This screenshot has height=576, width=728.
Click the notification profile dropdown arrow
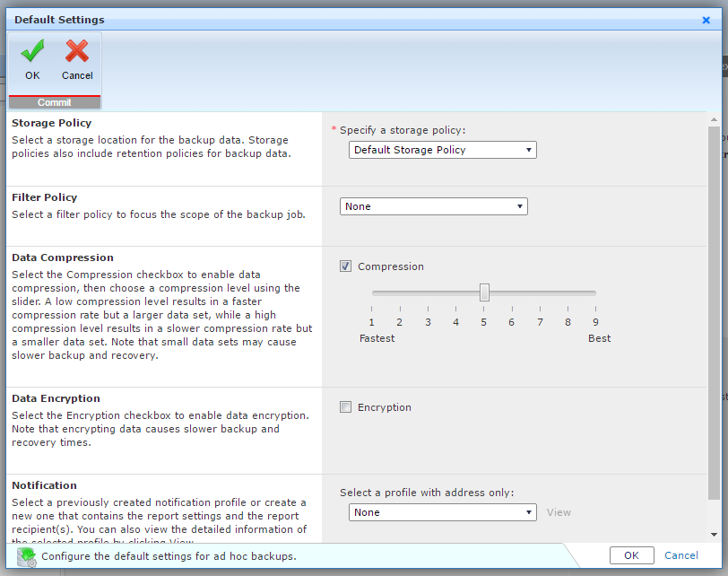(x=528, y=512)
